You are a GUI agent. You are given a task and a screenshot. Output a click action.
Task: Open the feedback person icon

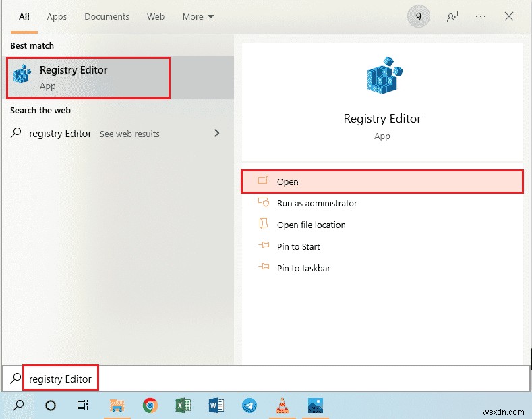click(452, 16)
